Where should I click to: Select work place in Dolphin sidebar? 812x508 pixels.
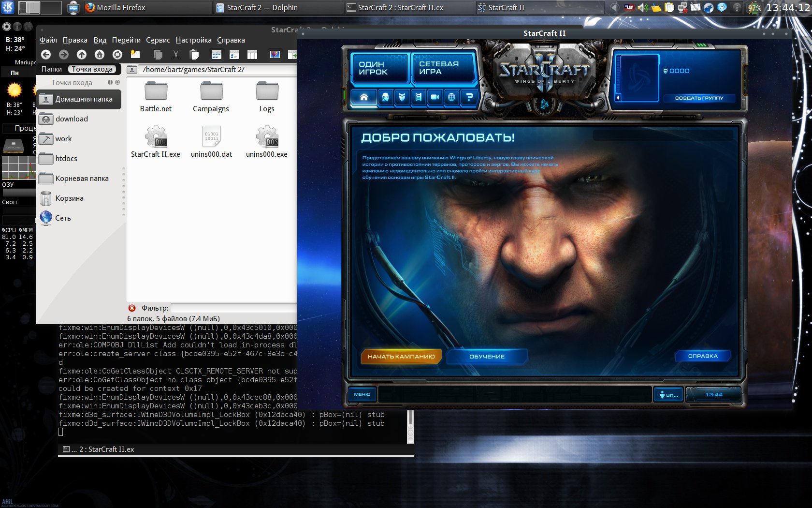pos(79,139)
